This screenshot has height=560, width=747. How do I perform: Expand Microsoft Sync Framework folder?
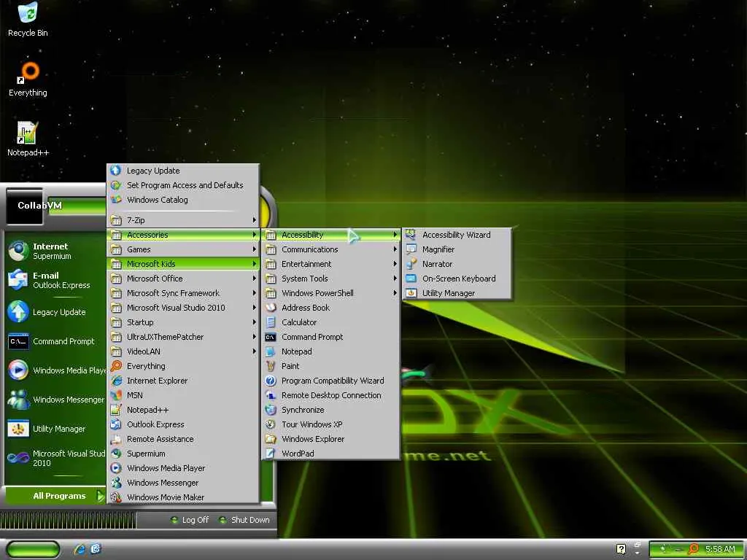183,293
